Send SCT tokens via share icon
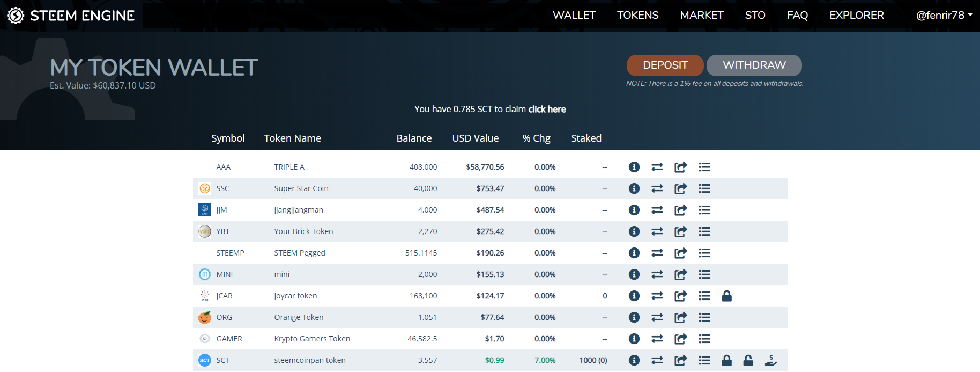980x372 pixels. 680,360
